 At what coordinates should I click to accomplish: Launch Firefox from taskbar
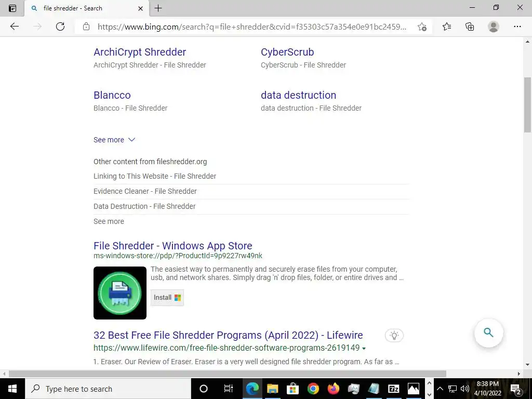333,389
